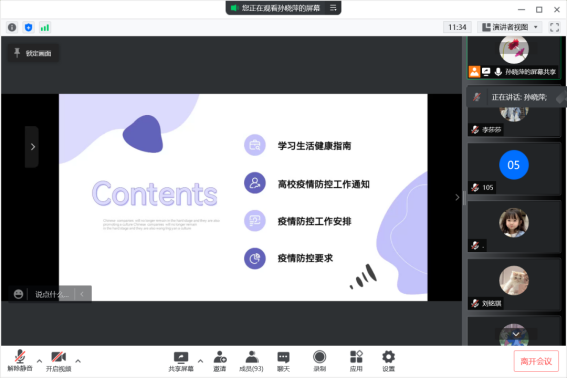The image size is (567, 378).
Task: Click the leave meeting button
Action: pyautogui.click(x=536, y=361)
